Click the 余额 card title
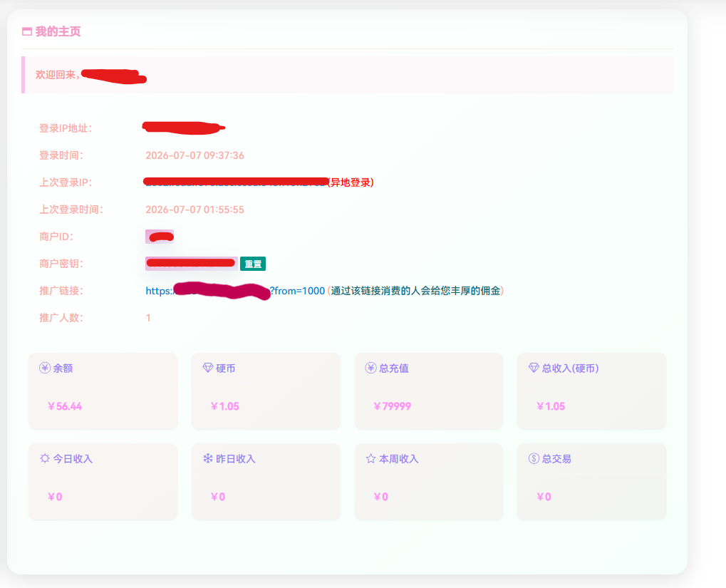Screen dimensions: 726x588 [63, 368]
